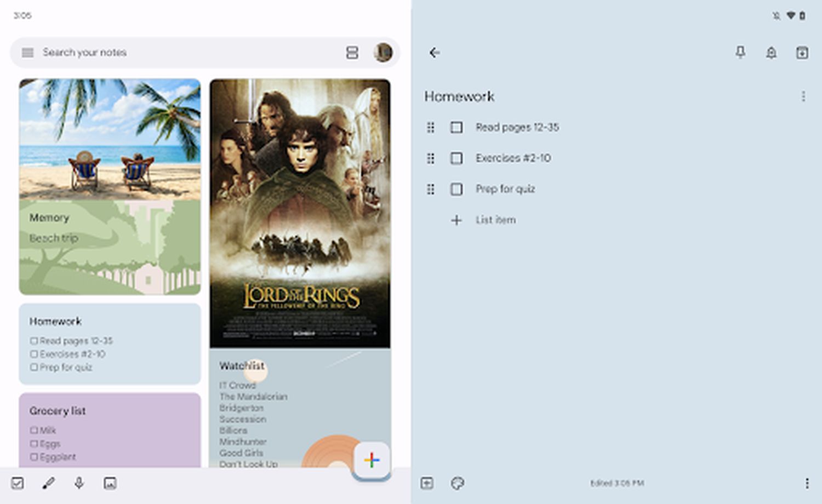Open the note background color palette
The width and height of the screenshot is (822, 504).
(458, 483)
